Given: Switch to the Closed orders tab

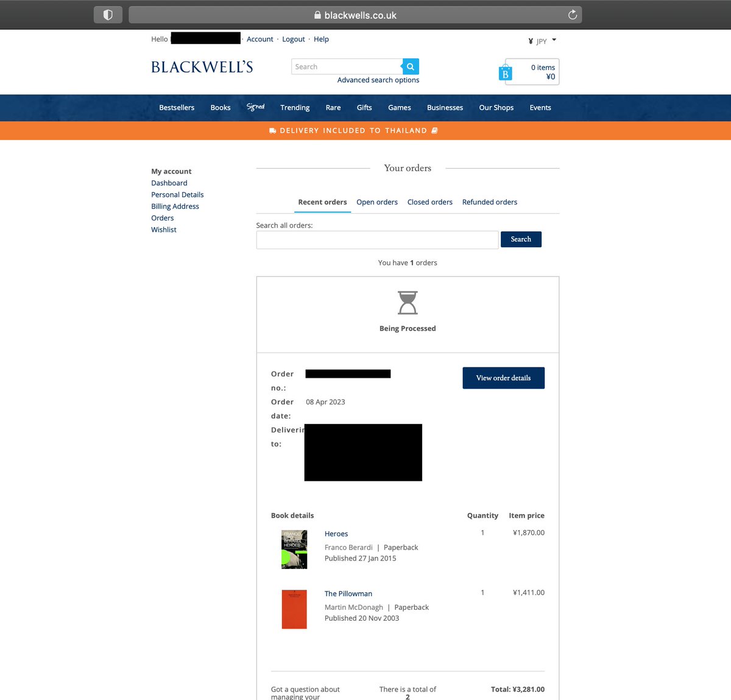Looking at the screenshot, I should (430, 202).
